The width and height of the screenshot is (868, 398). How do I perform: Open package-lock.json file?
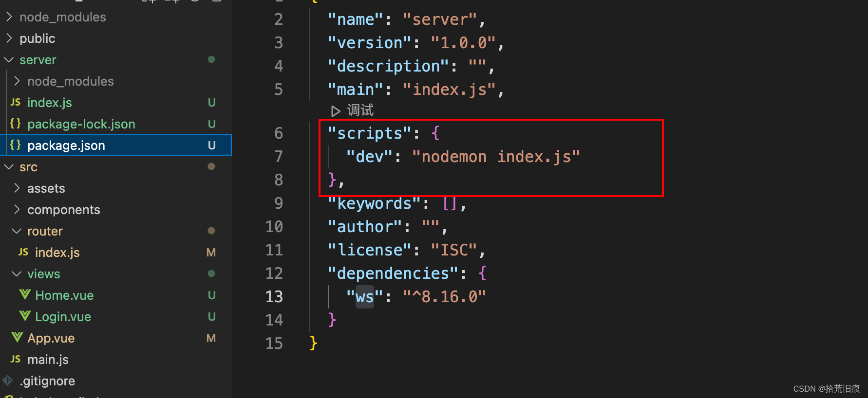click(81, 124)
